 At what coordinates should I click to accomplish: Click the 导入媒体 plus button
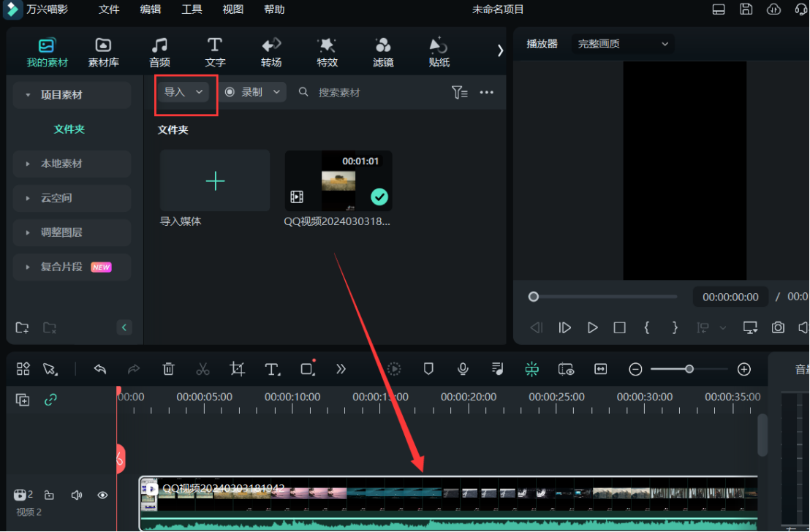pos(215,181)
